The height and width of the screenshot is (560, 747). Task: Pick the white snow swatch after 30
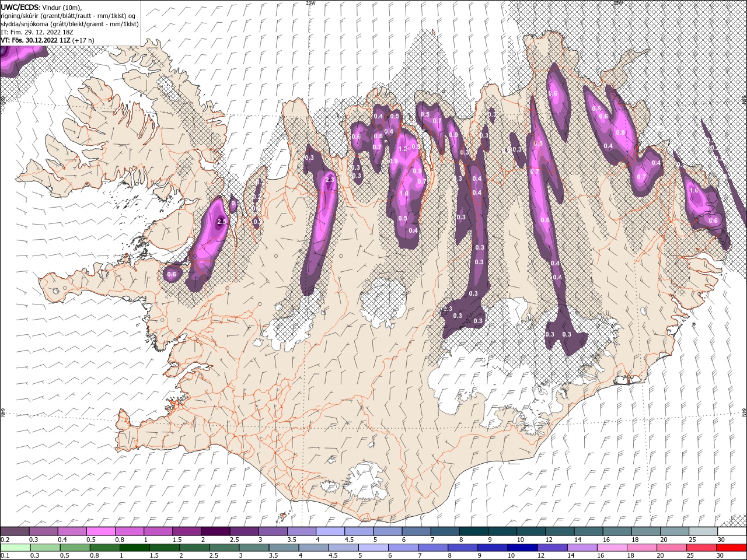732,531
